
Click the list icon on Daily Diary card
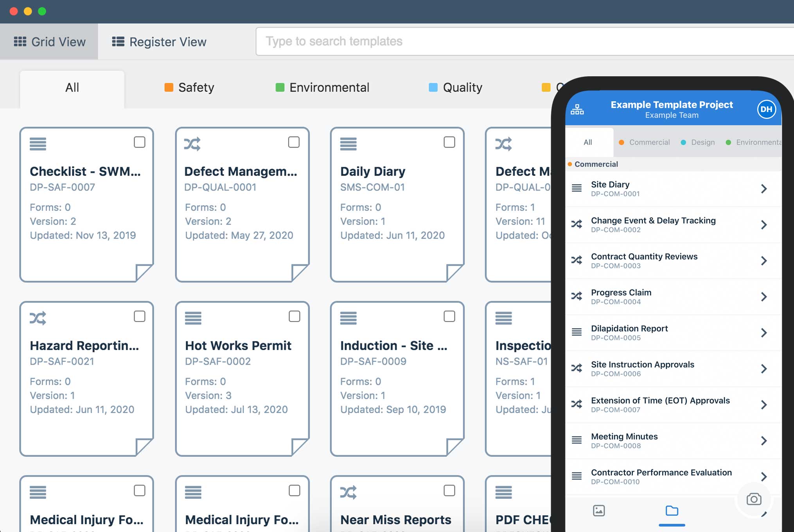coord(348,144)
